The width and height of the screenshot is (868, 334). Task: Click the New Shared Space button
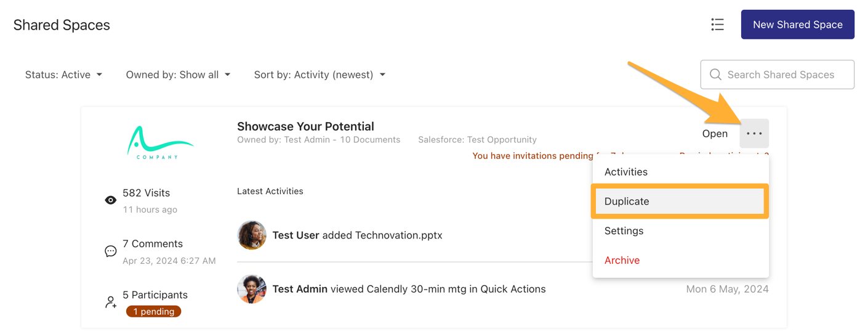point(798,25)
